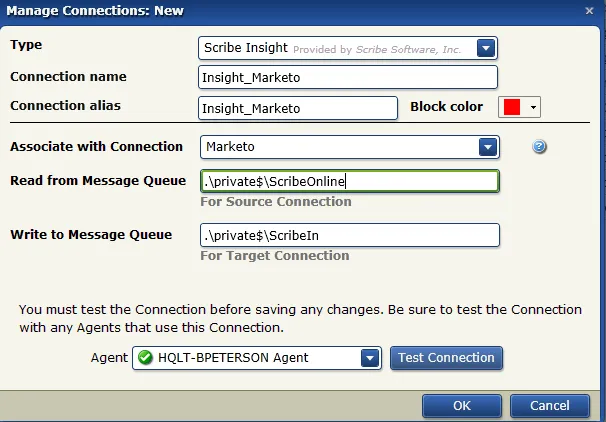The width and height of the screenshot is (606, 422).
Task: Focus the Write to Message Queue field
Action: (x=350, y=235)
